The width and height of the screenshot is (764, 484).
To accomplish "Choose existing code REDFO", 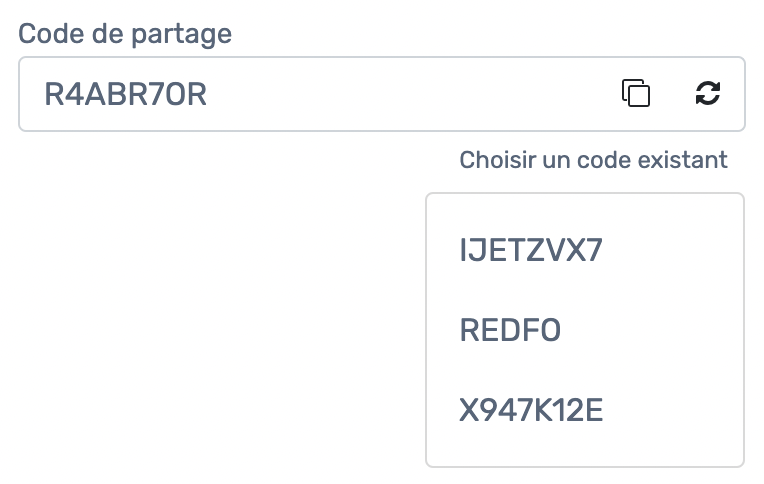I will coord(510,330).
